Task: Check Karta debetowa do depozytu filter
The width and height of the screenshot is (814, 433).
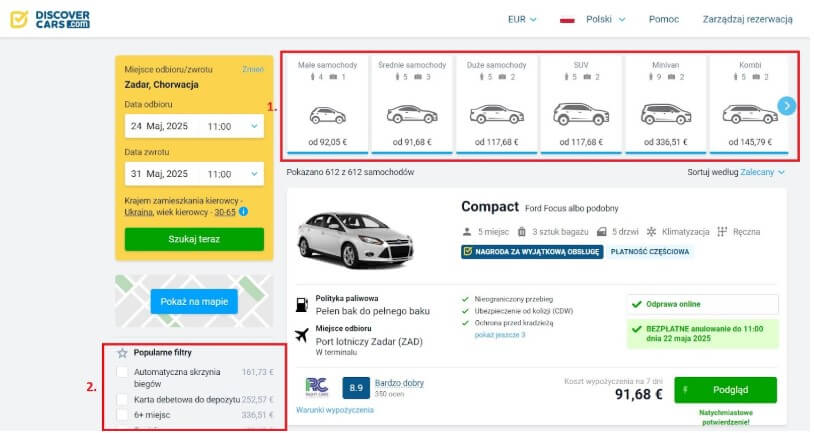Action: point(122,399)
